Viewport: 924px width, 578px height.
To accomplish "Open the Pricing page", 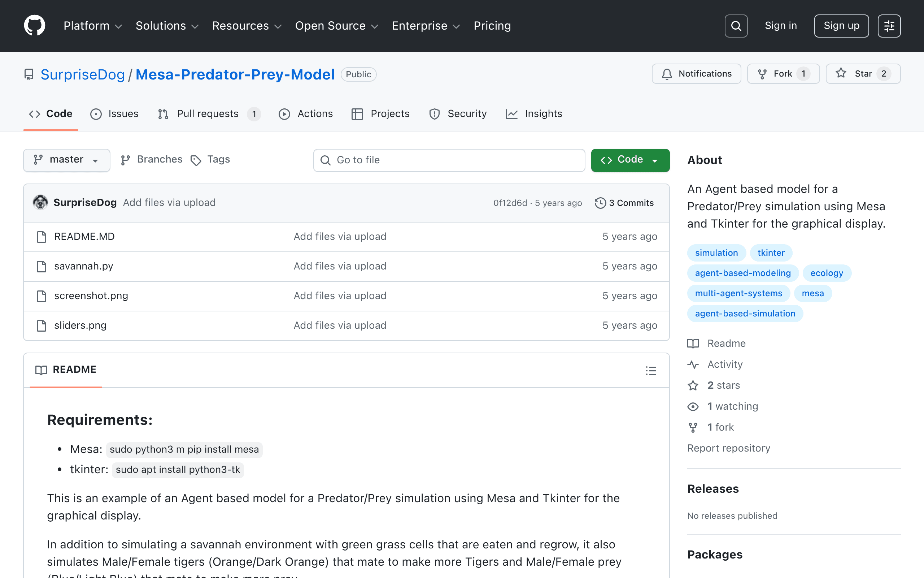I will click(x=492, y=26).
